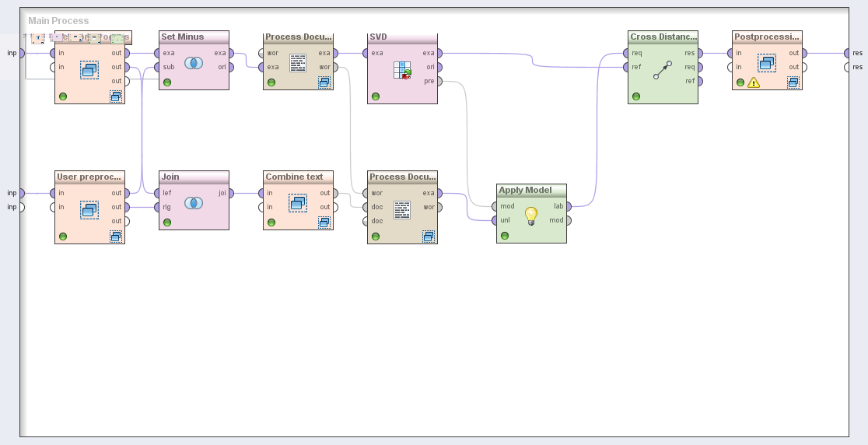Click the top Process Documents text icon

click(x=298, y=63)
